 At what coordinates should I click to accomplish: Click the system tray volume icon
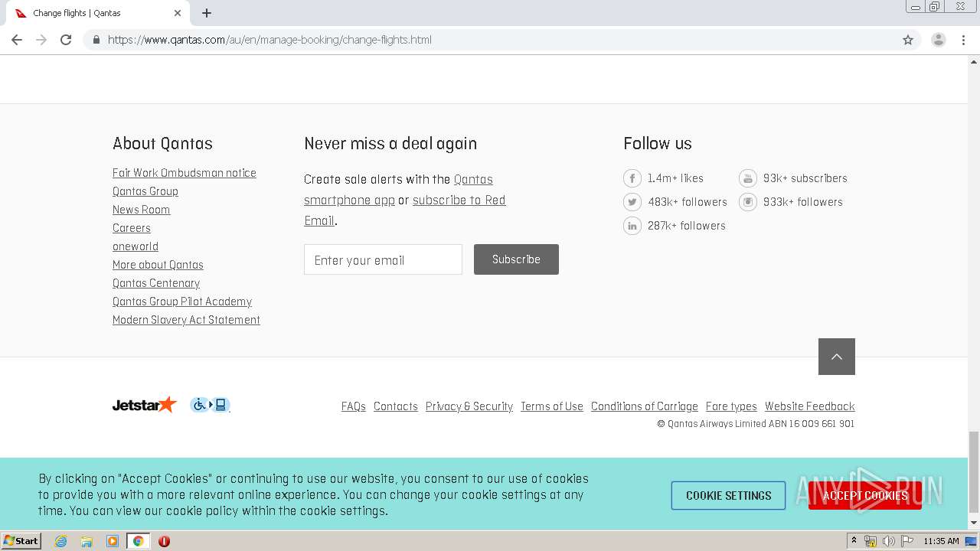(888, 541)
